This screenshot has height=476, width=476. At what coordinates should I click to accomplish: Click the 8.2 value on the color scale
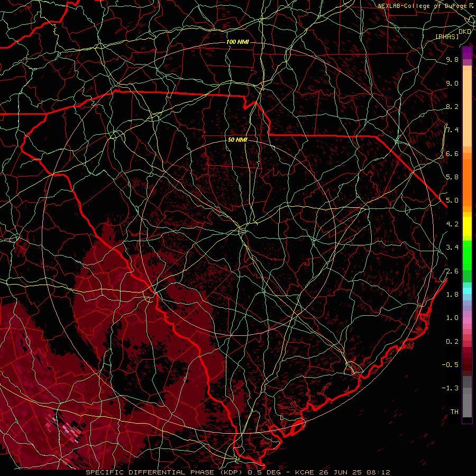point(452,106)
